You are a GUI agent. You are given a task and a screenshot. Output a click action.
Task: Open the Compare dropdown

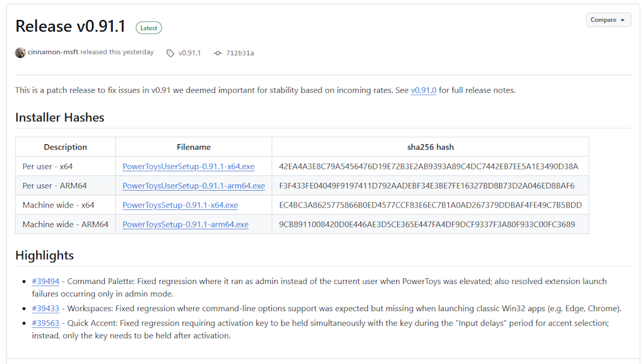609,20
